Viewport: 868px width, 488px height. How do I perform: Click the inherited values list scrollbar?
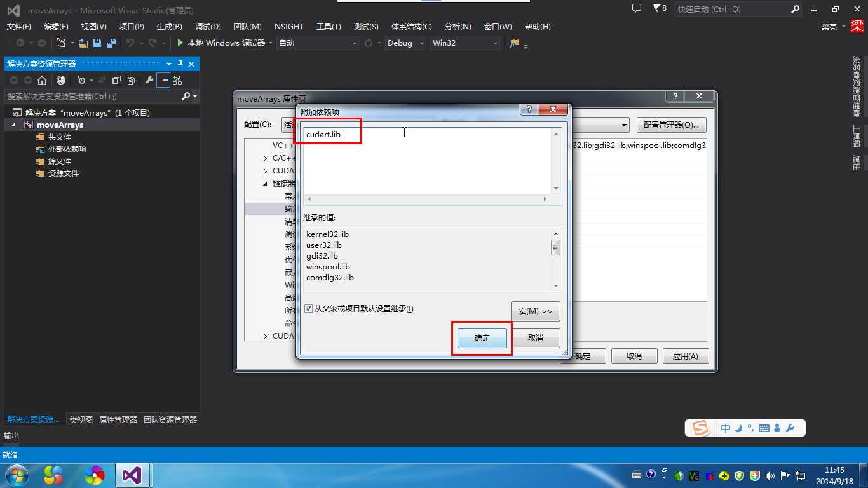click(556, 259)
